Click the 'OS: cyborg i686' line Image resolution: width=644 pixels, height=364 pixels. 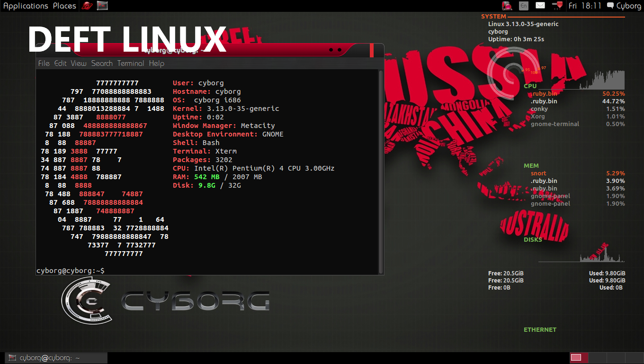pos(207,100)
